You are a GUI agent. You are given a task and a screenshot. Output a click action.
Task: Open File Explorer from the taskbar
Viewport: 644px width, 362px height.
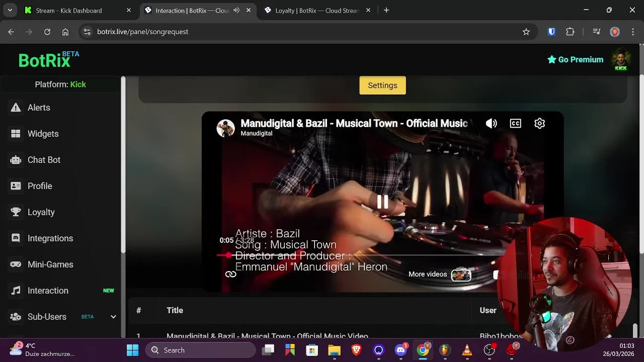[x=334, y=350]
